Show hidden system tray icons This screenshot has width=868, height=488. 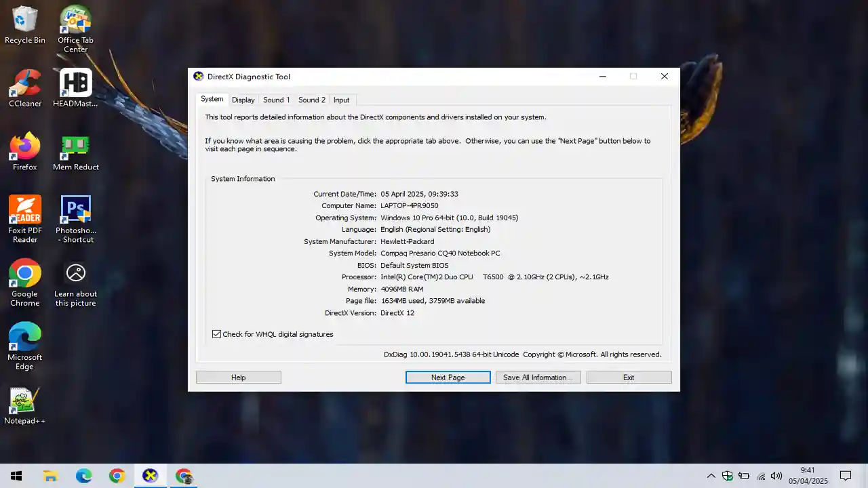click(x=711, y=476)
